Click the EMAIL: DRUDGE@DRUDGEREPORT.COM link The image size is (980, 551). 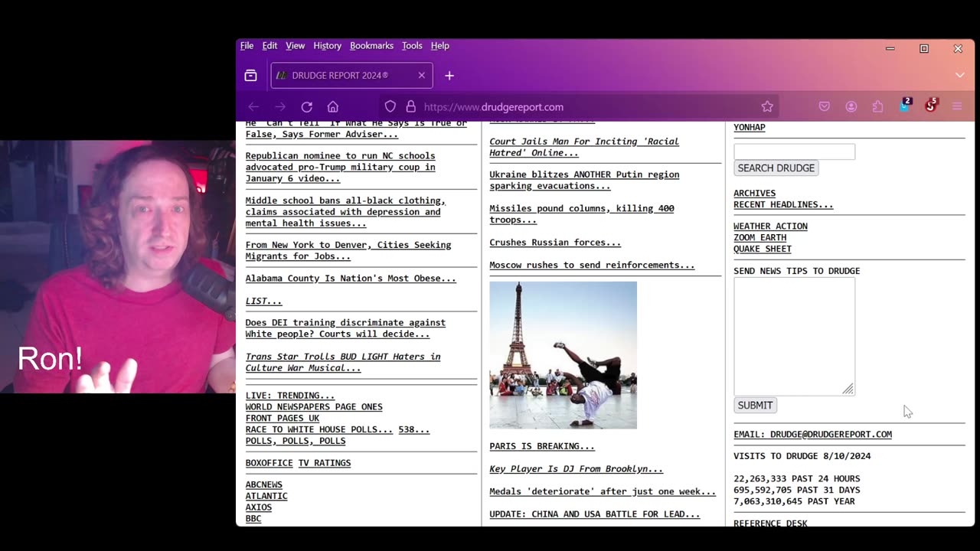[x=812, y=435]
